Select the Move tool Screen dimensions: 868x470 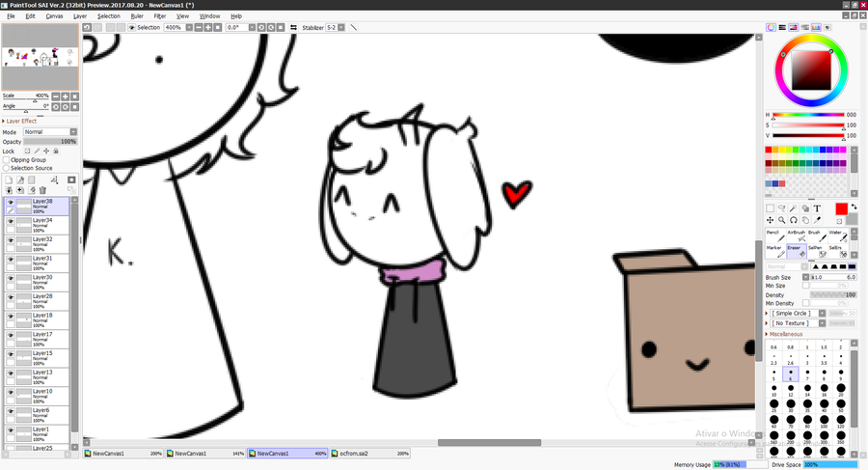(x=770, y=220)
